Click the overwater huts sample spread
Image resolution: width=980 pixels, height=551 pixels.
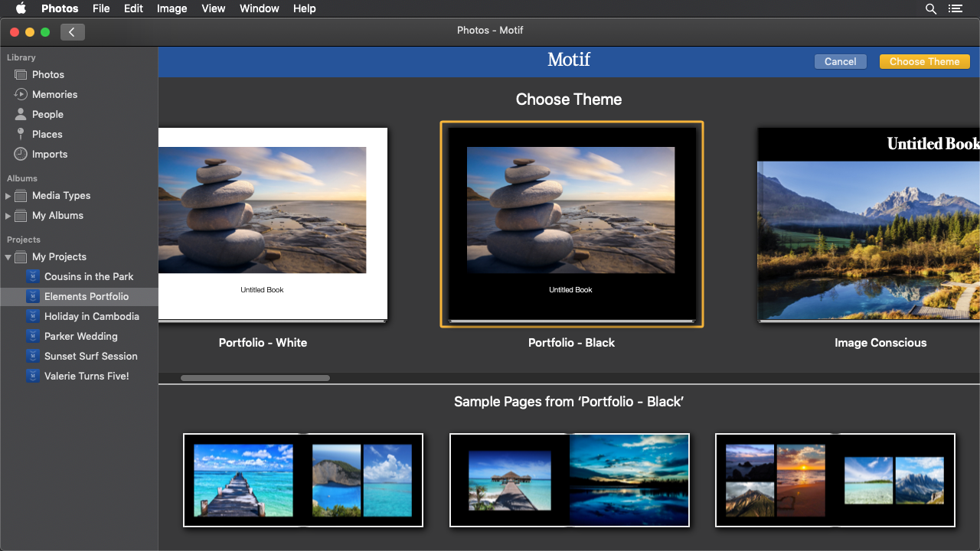(x=570, y=480)
